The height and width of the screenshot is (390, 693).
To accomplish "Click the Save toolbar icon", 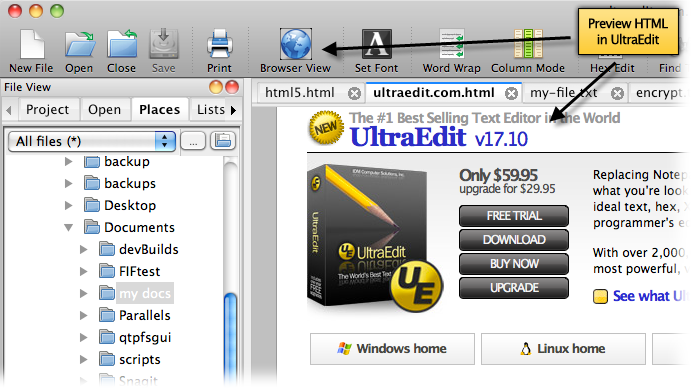I will pyautogui.click(x=164, y=44).
